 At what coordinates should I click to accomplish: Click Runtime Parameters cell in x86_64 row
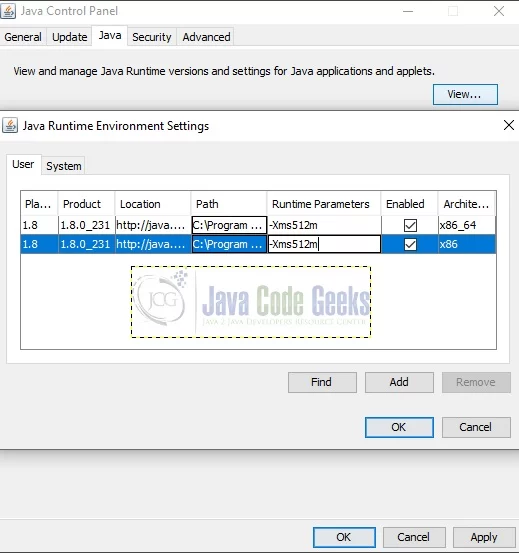tap(324, 225)
